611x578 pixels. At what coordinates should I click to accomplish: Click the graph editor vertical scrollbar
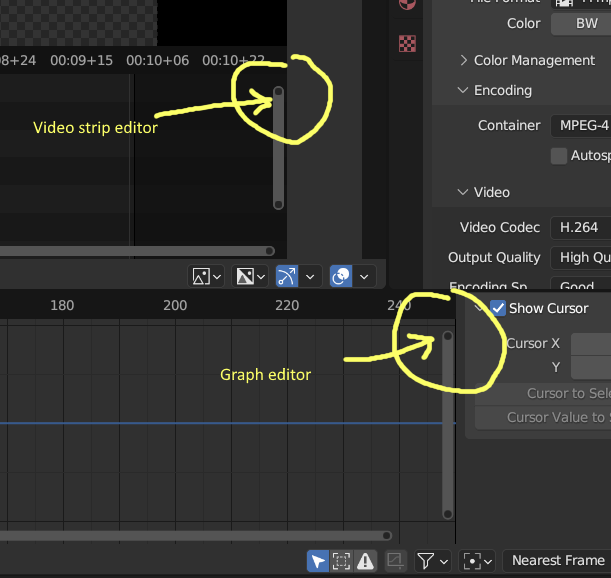pos(448,425)
